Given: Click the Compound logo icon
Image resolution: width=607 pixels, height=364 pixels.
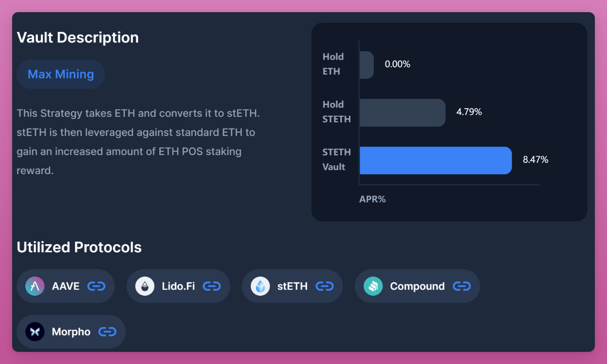Looking at the screenshot, I should point(373,286).
